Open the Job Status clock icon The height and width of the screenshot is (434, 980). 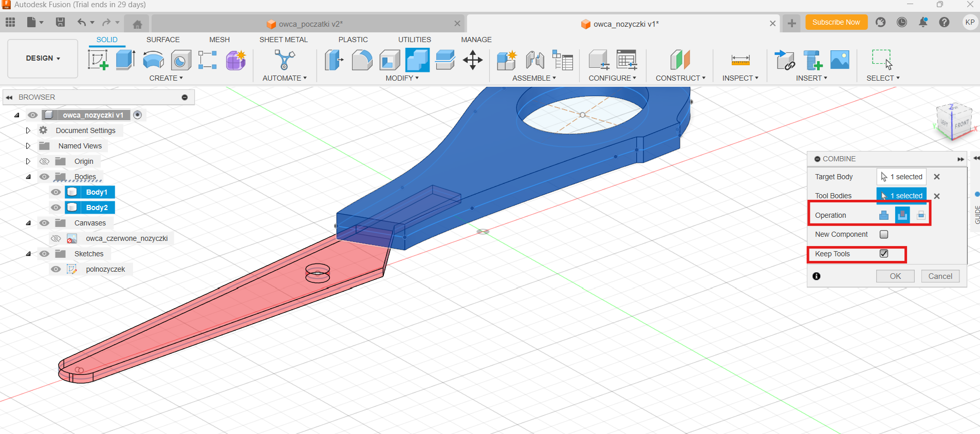click(x=902, y=22)
